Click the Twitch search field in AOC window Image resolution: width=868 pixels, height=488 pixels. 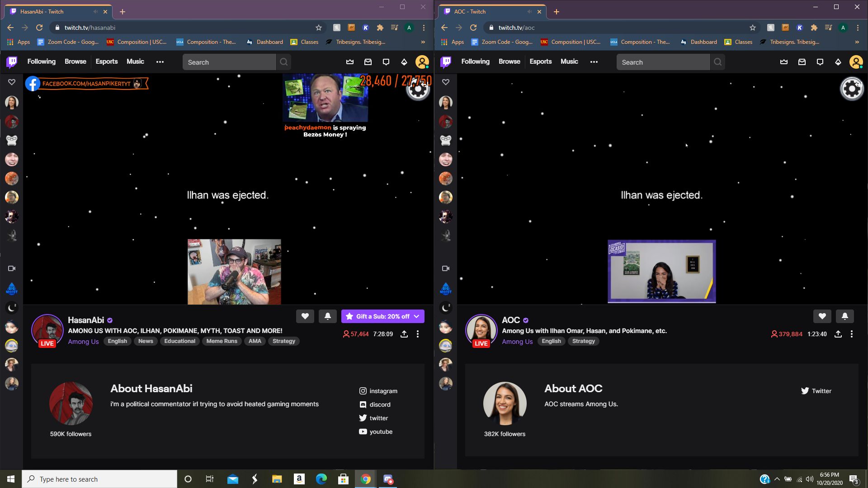pyautogui.click(x=663, y=62)
